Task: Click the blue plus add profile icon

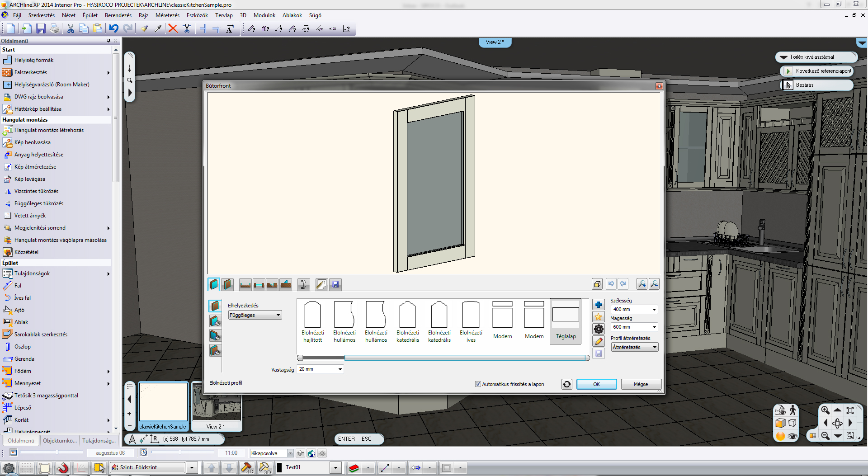Action: [599, 305]
